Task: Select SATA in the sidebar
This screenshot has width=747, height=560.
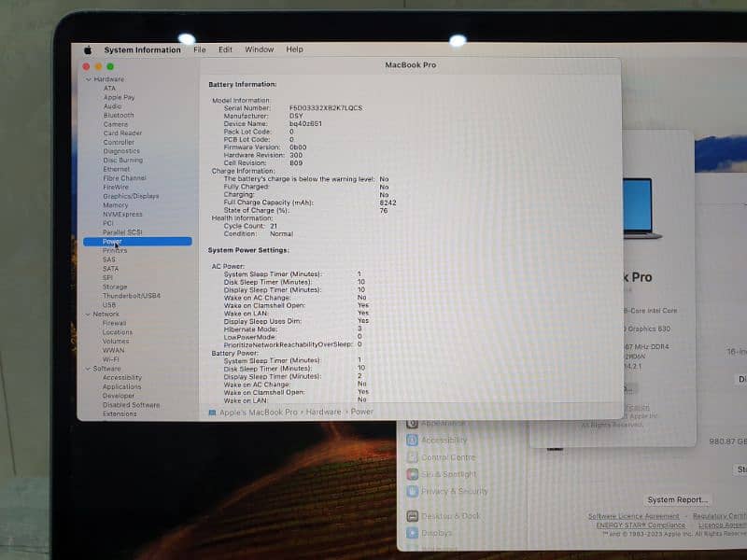Action: click(110, 269)
